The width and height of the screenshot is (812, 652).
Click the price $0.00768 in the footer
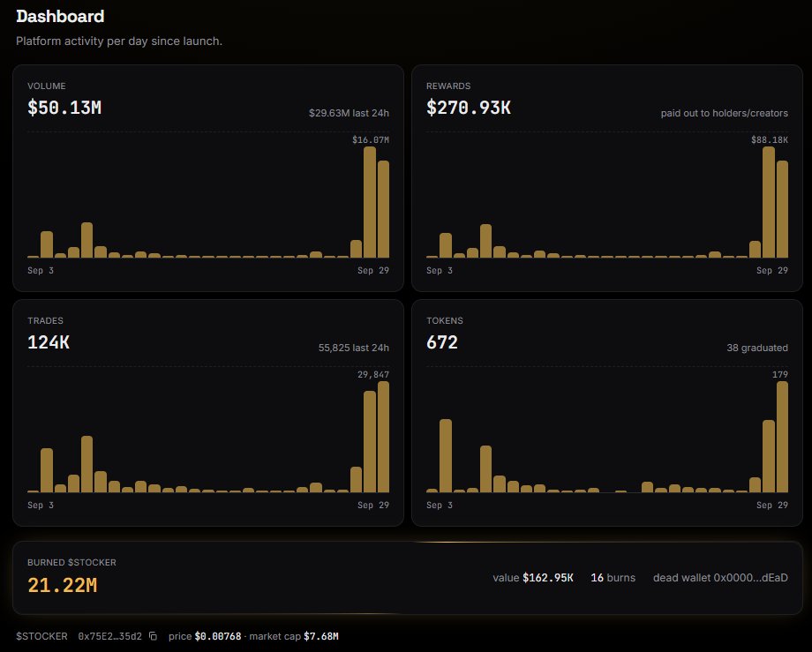[x=217, y=636]
